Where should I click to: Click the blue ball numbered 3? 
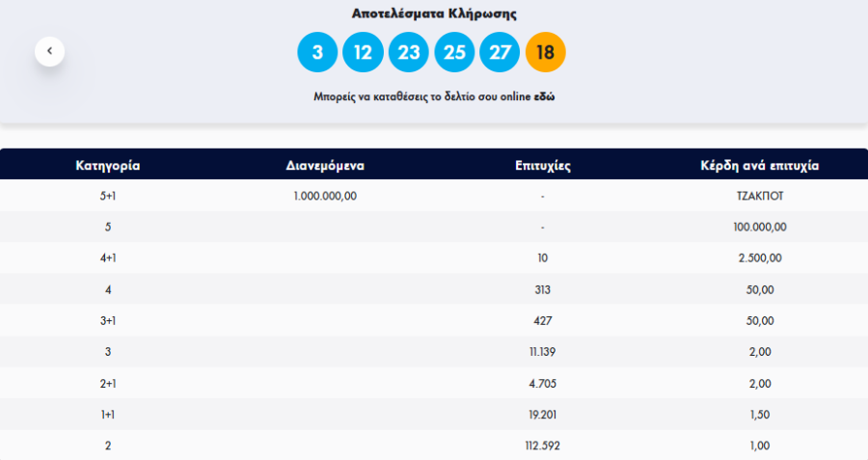(317, 52)
